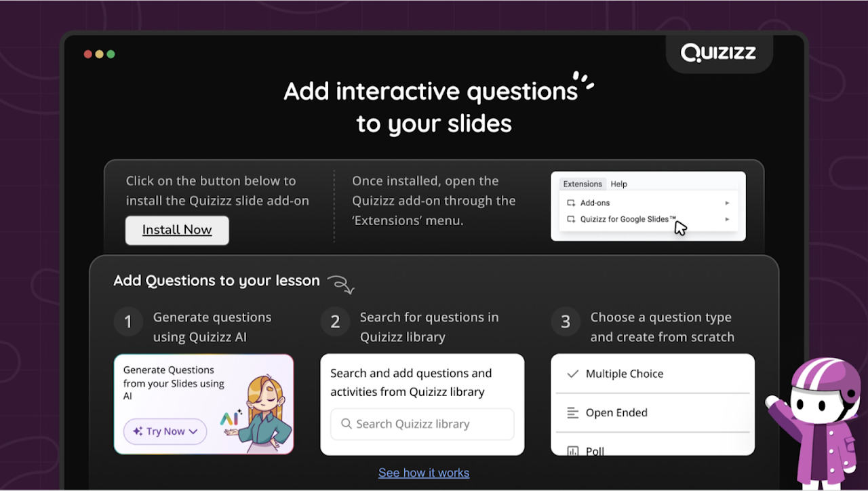Click the Quizizz for Google Slides entry icon

pyautogui.click(x=571, y=219)
